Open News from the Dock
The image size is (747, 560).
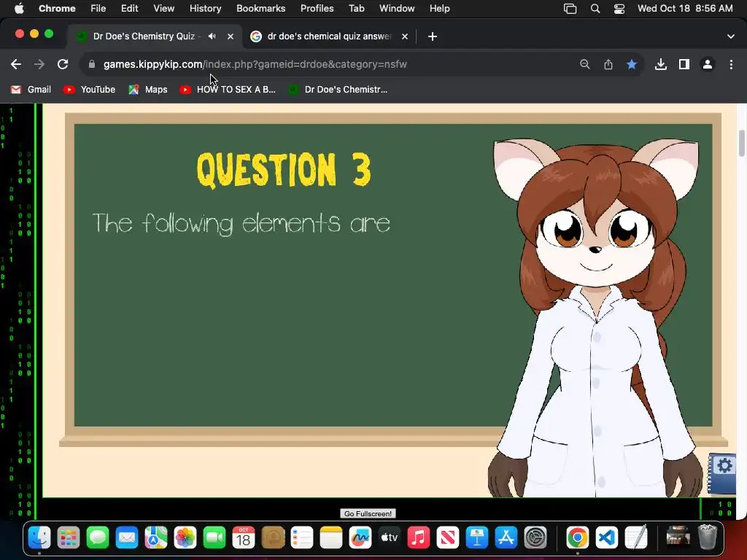[448, 538]
